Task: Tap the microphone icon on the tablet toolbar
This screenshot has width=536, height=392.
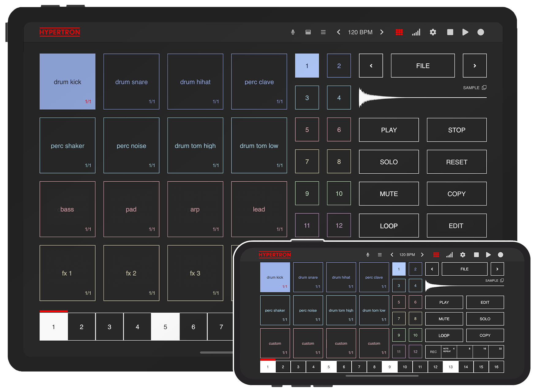Action: click(x=293, y=32)
